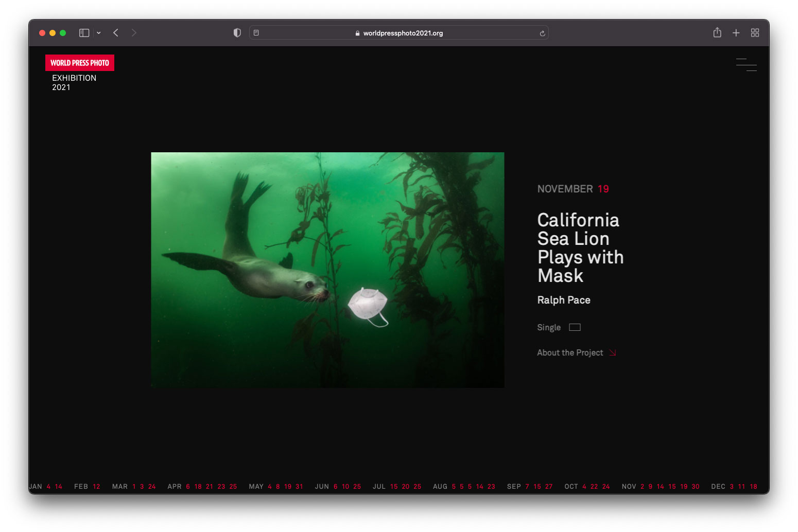Go to December 3 on the timeline
The image size is (798, 532).
tap(732, 486)
